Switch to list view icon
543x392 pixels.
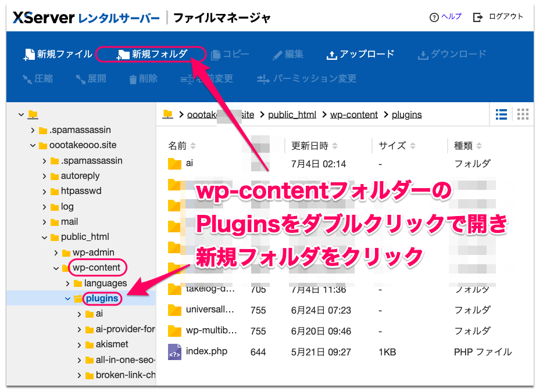(x=501, y=114)
